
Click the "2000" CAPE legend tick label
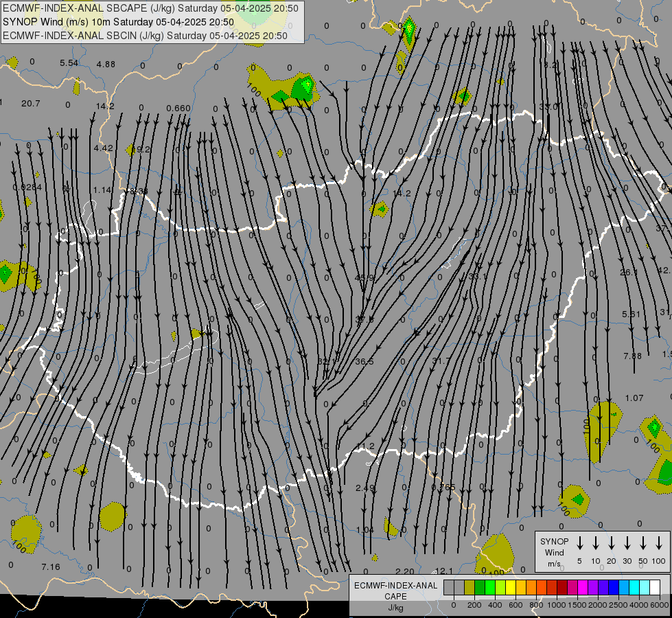coord(598,605)
